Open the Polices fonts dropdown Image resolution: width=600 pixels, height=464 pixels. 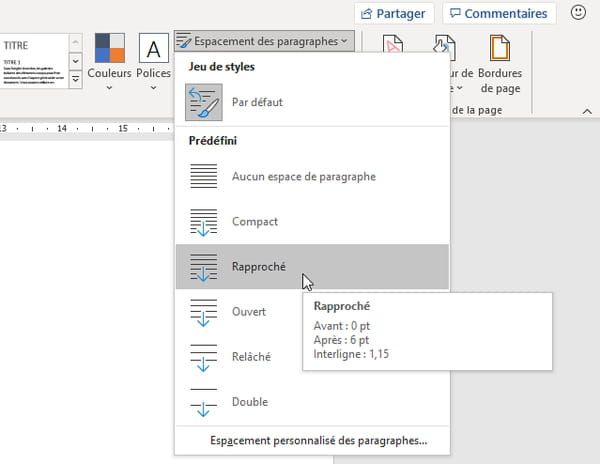(153, 62)
